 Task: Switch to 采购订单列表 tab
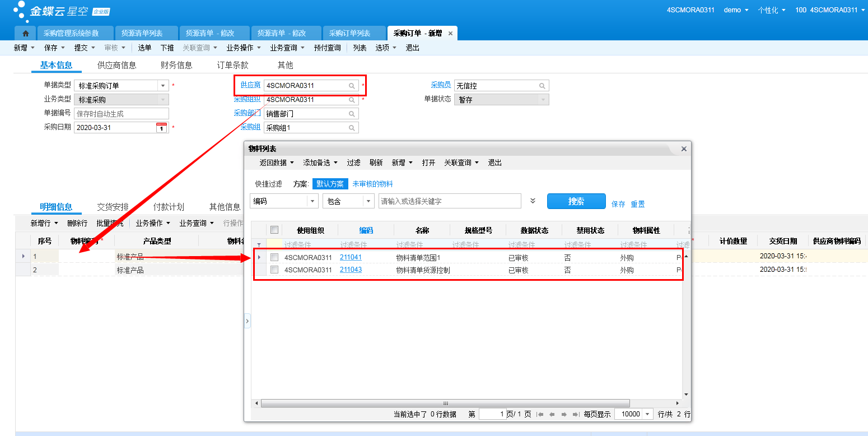(353, 33)
